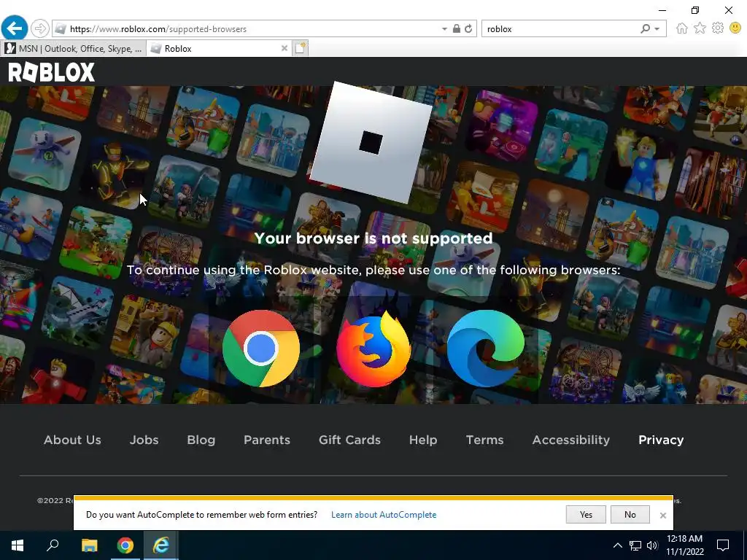The image size is (747, 560).
Task: Click the Internet Explorer taskbar icon
Action: pos(161,545)
